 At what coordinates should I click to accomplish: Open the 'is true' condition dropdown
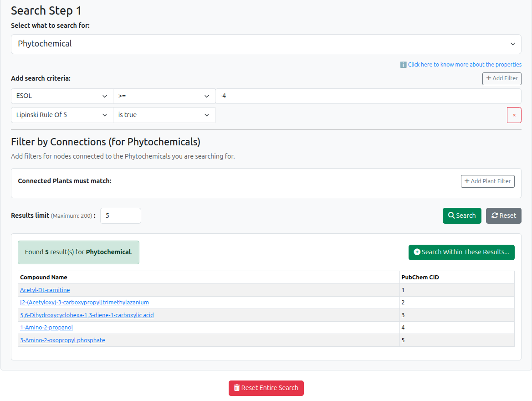click(x=164, y=115)
